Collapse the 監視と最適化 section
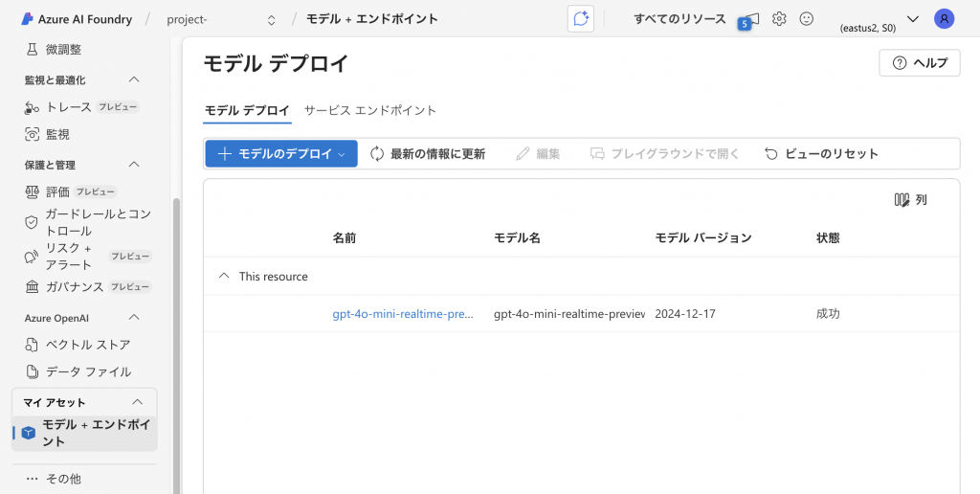This screenshot has width=980, height=494. click(134, 79)
